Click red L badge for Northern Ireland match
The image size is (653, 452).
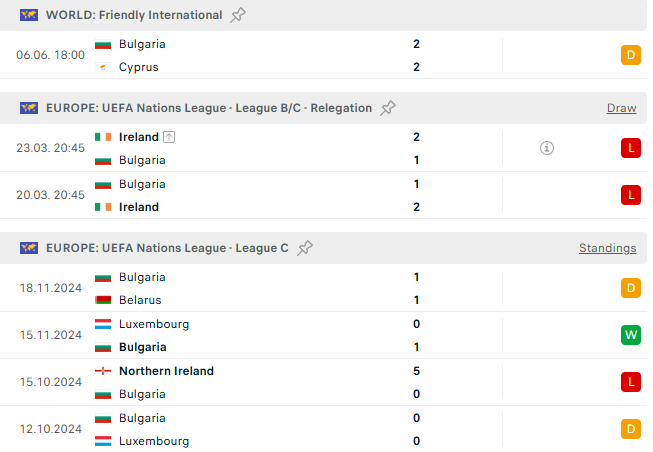pos(631,382)
